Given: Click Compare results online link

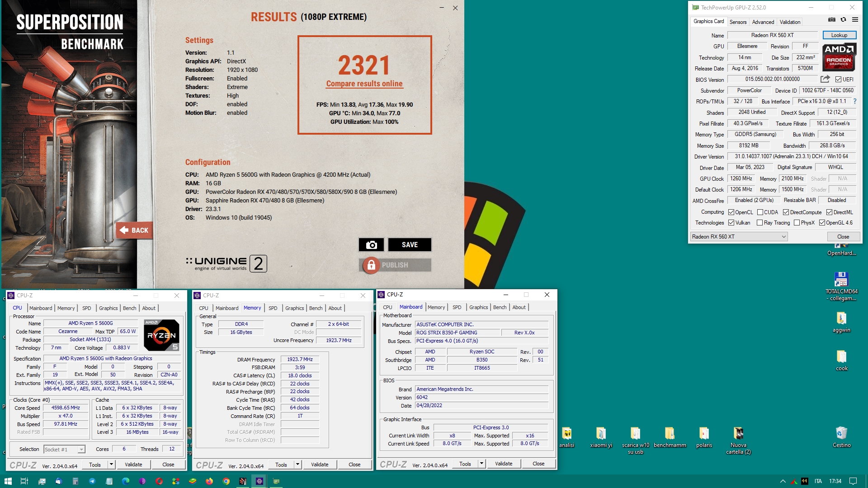Looking at the screenshot, I should tap(364, 84).
